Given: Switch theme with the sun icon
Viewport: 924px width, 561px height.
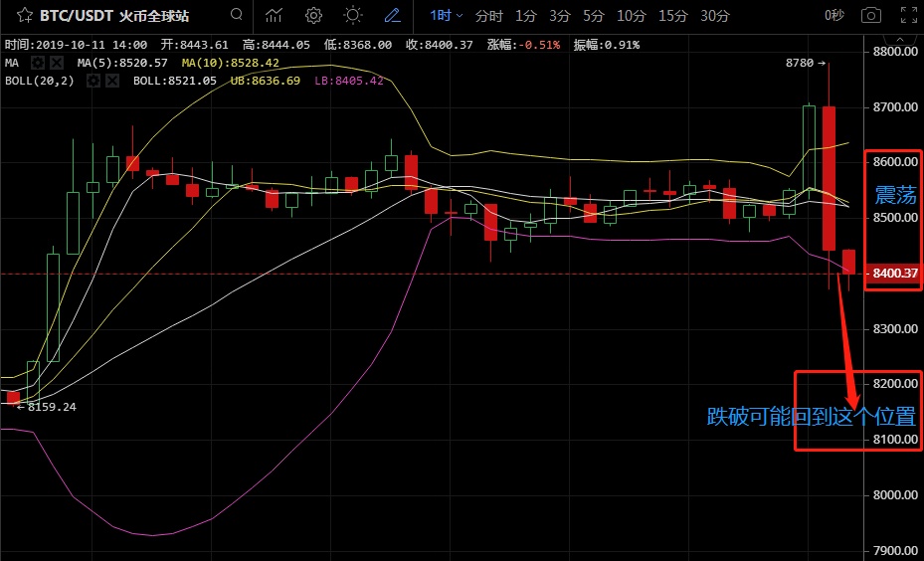Looking at the screenshot, I should (x=352, y=16).
